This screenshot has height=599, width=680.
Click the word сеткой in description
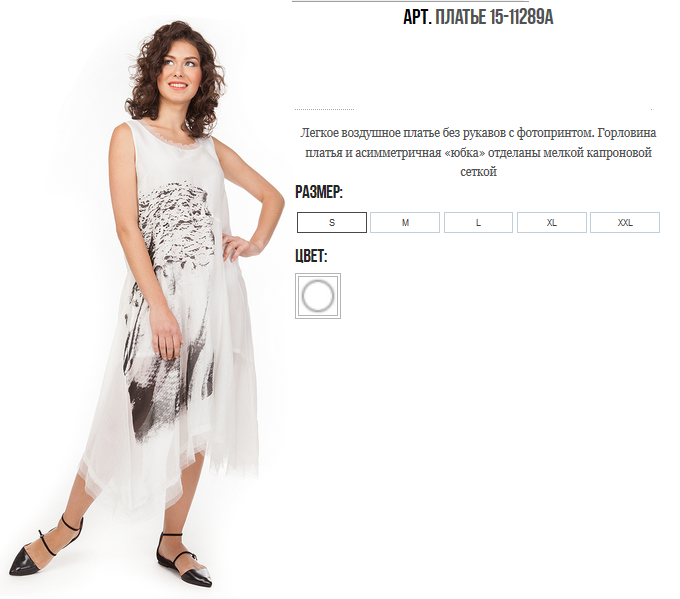click(x=478, y=172)
